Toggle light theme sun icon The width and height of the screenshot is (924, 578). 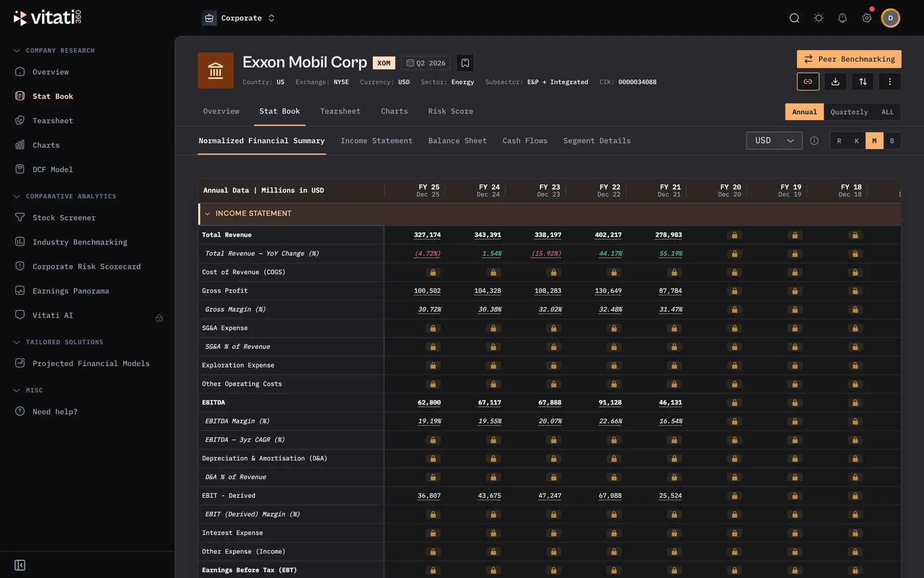click(x=819, y=18)
